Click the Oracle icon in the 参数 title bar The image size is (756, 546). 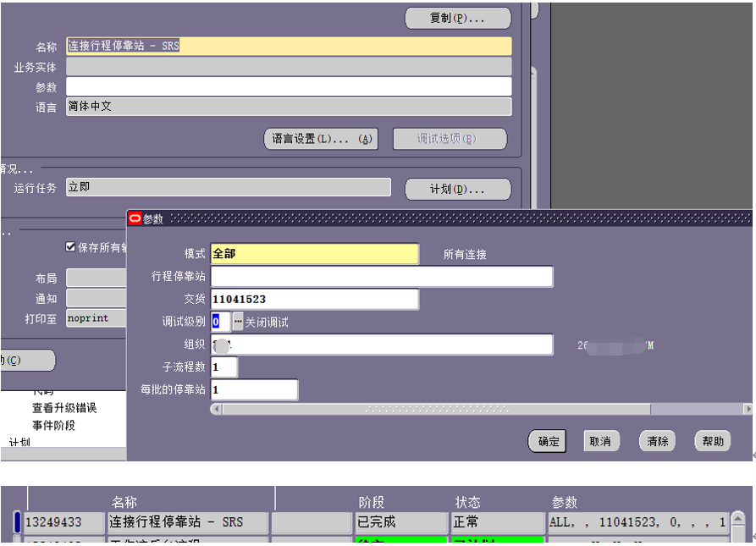tap(135, 218)
